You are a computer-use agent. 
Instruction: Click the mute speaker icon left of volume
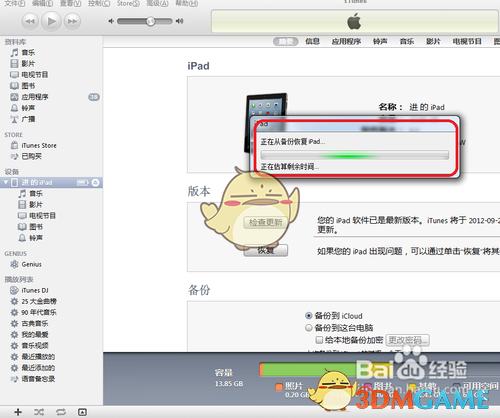coord(111,21)
